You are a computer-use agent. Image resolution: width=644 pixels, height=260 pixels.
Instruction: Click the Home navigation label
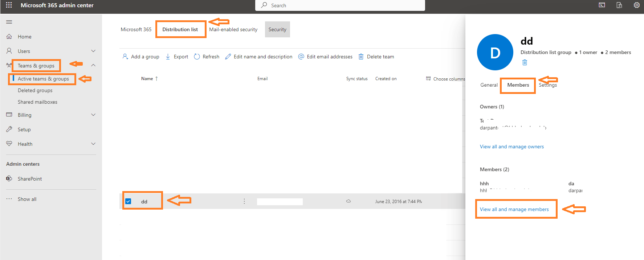coord(25,37)
